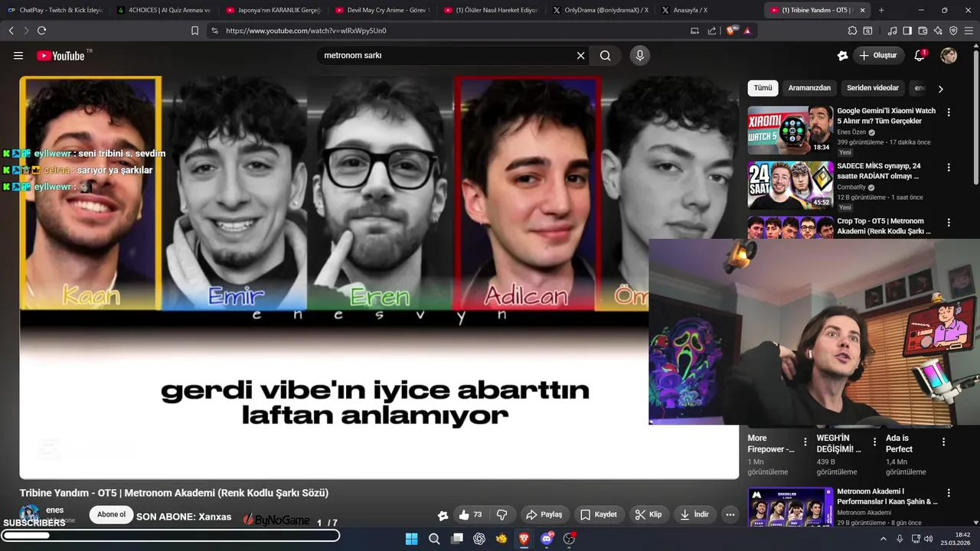Click the Kaydet save button

click(x=599, y=514)
